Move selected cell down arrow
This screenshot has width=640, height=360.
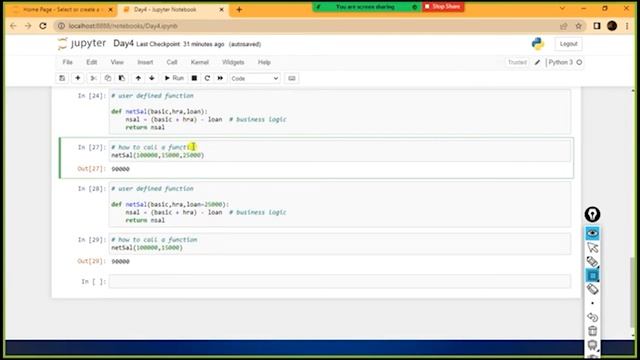click(152, 78)
